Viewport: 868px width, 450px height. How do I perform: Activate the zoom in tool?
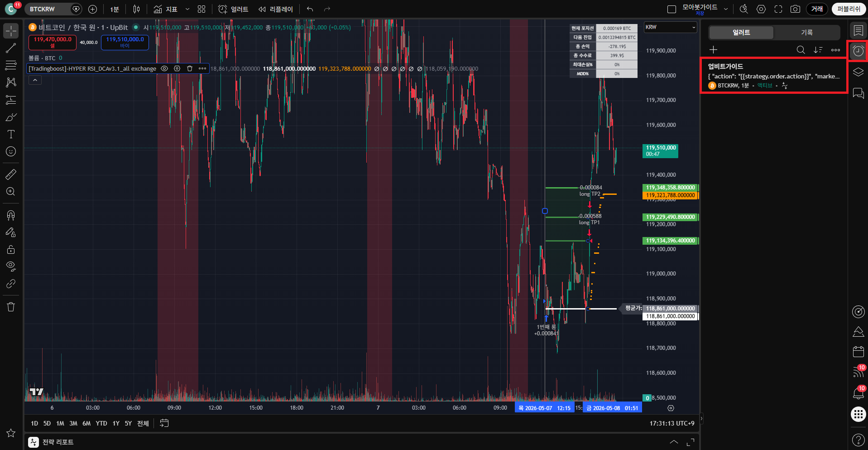(x=11, y=191)
